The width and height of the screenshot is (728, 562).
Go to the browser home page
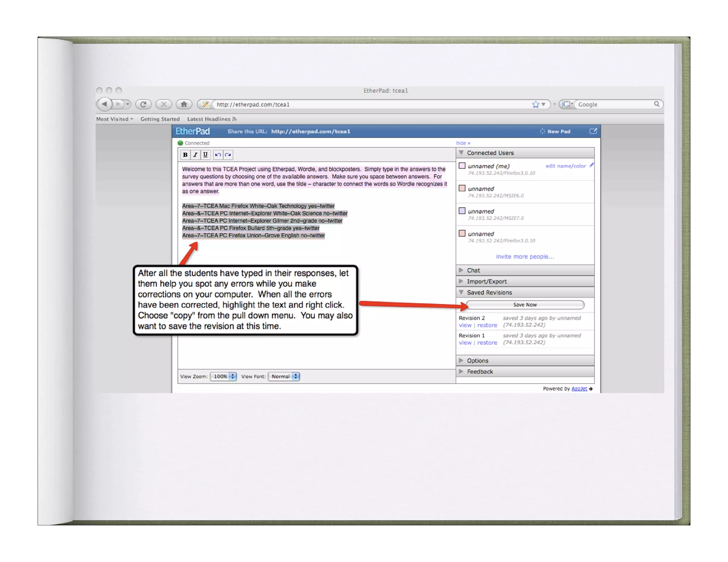point(184,104)
